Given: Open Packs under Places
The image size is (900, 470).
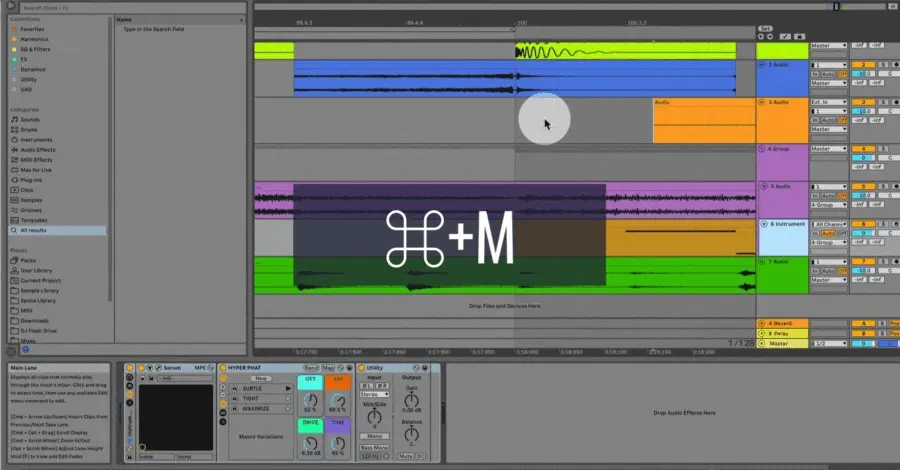Looking at the screenshot, I should coord(28,260).
